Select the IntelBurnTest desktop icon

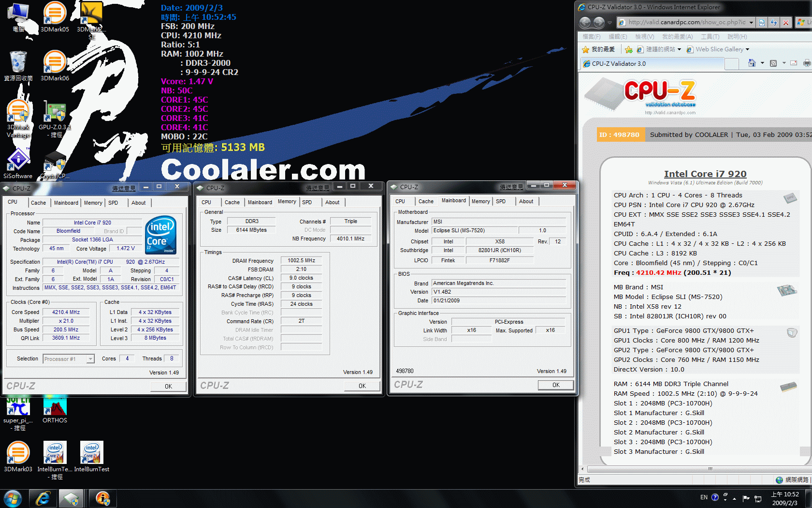tap(91, 456)
